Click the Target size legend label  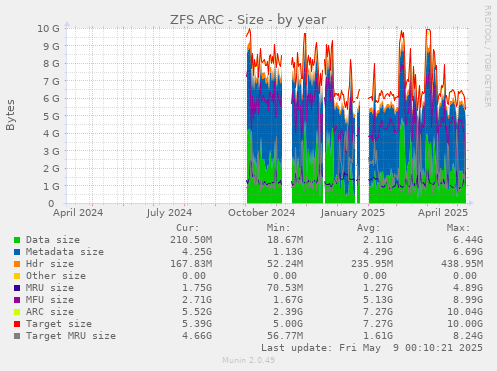point(59,324)
